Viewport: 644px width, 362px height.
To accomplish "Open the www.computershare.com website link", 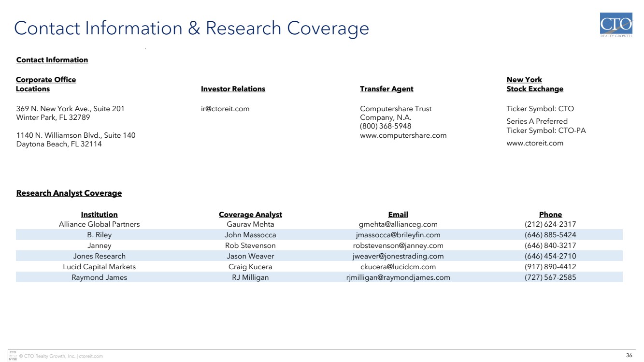I will [x=403, y=135].
